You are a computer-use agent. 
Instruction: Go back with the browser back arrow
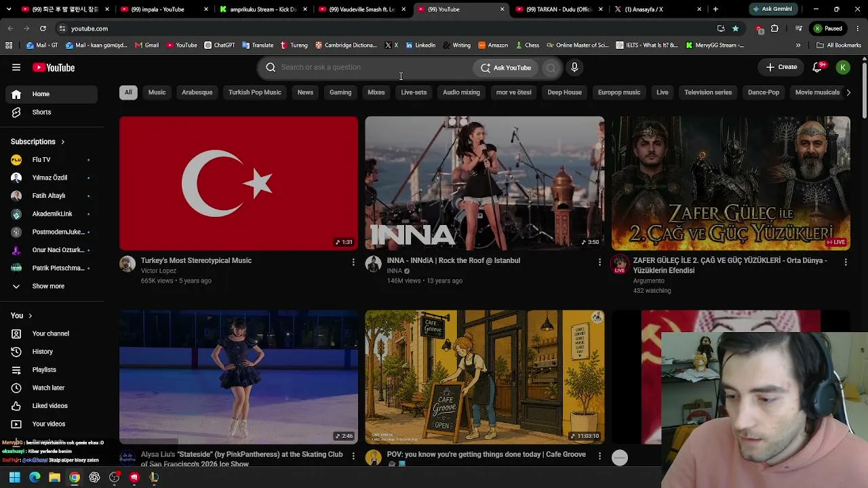click(10, 28)
